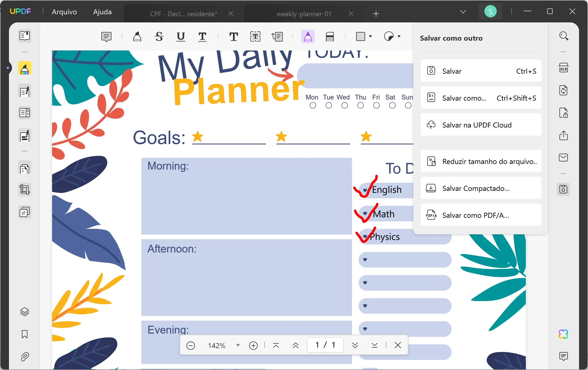Screen dimensions: 588x370
Task: Click 'Salvar Compactado...' save option
Action: coord(480,188)
